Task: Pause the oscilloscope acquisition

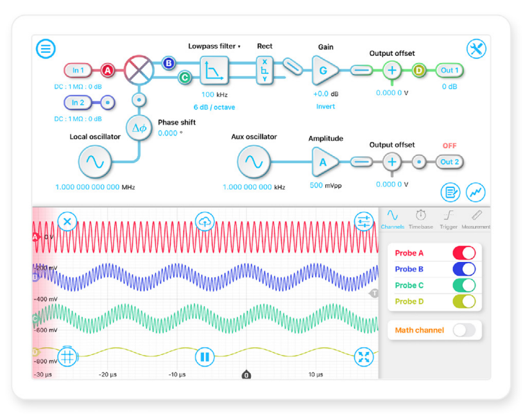Action: [x=204, y=356]
